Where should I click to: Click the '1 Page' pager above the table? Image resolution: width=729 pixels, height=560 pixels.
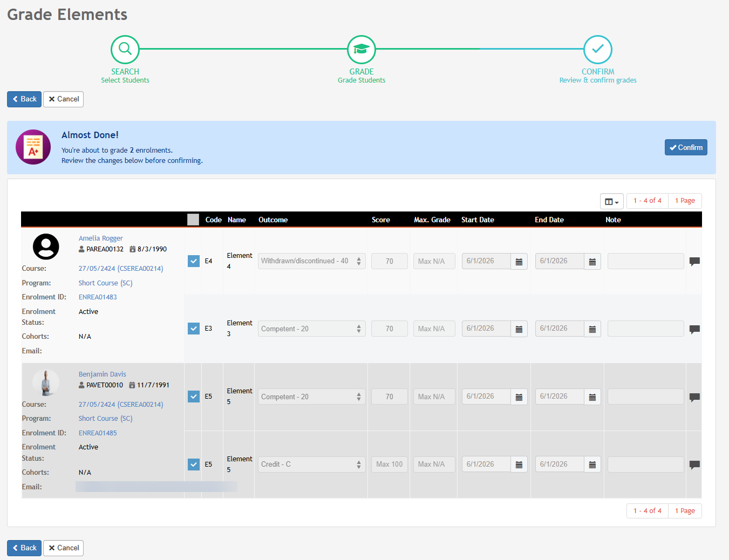click(685, 201)
